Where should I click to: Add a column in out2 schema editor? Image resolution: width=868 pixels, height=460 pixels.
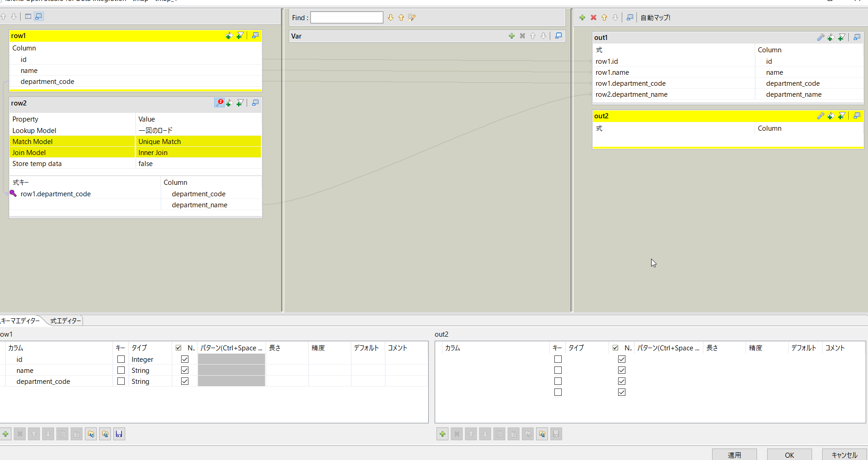pos(442,434)
